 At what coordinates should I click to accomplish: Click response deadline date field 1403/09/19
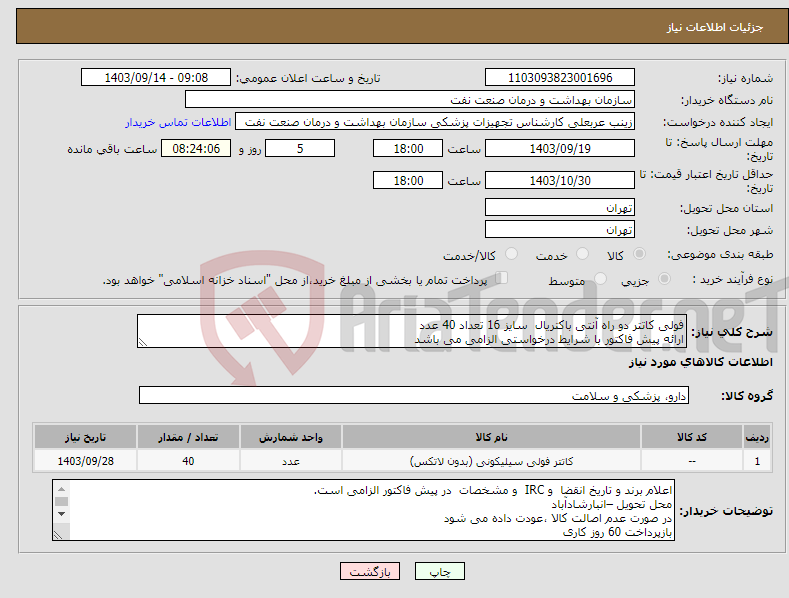tap(560, 148)
